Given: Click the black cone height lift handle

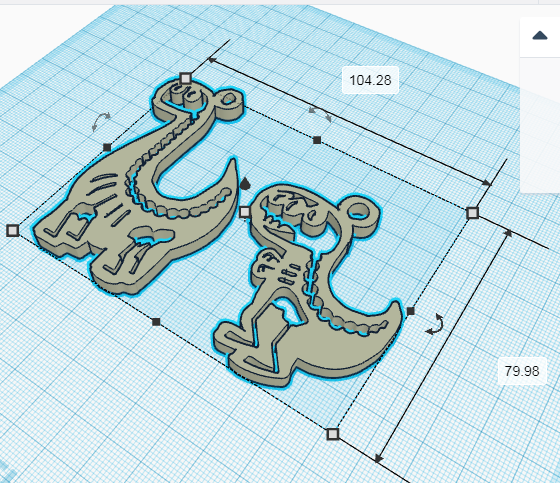Looking at the screenshot, I should [x=245, y=183].
